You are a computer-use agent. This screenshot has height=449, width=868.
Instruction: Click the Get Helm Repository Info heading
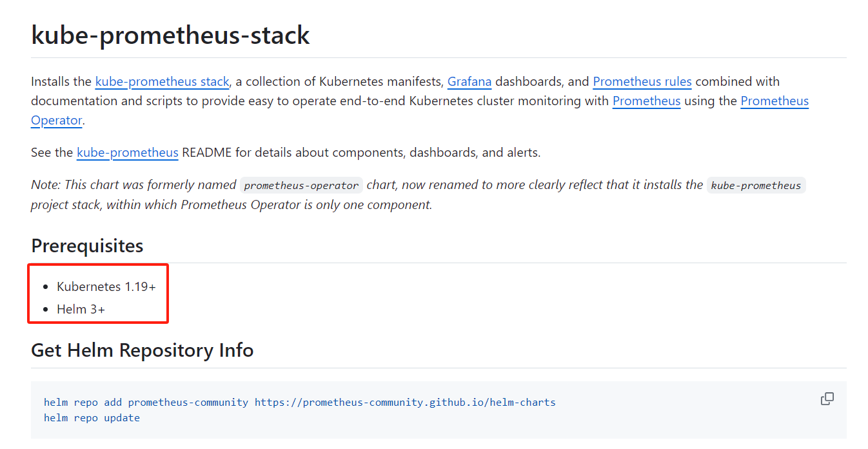click(142, 350)
